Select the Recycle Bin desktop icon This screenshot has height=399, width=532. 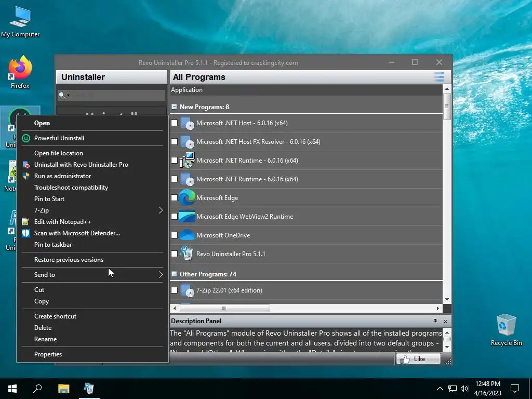pos(506,330)
